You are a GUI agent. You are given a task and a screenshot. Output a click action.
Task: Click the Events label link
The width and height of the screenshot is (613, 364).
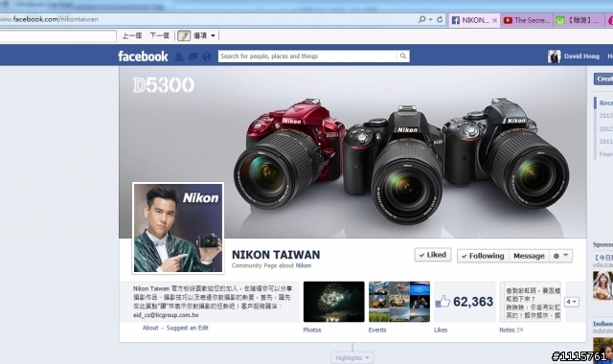coord(377,330)
